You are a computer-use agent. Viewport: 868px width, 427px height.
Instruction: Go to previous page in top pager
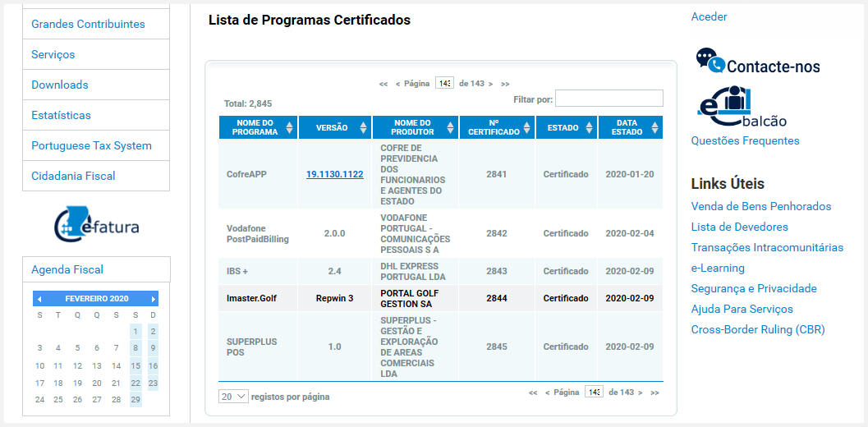[397, 85]
